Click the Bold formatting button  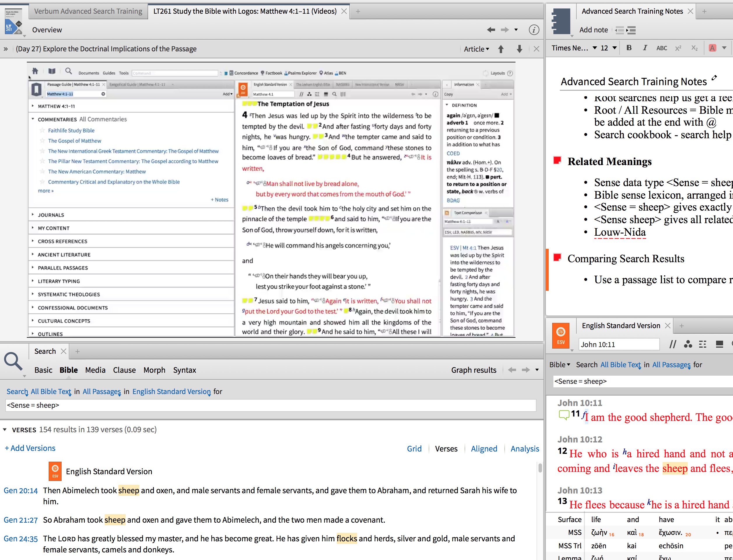coord(629,48)
